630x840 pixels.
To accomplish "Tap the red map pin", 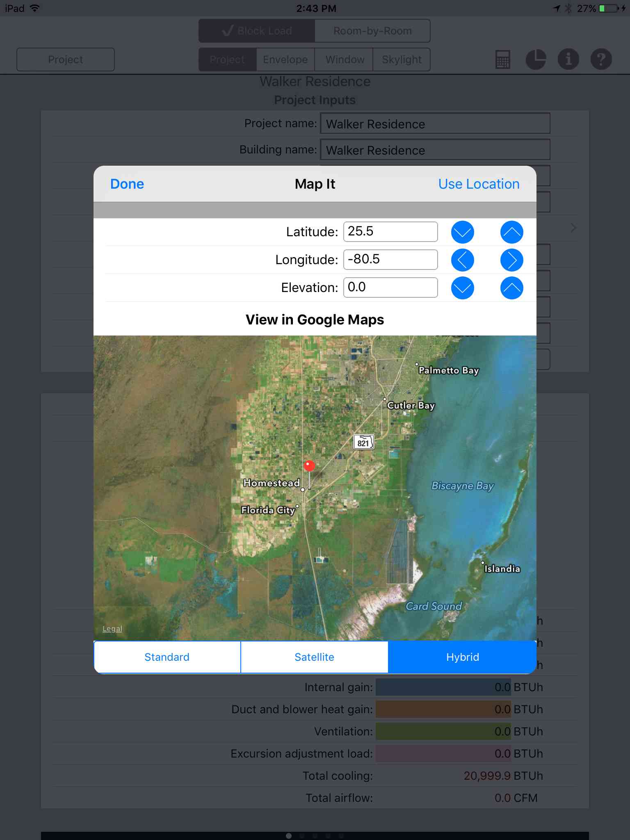I will pyautogui.click(x=309, y=466).
